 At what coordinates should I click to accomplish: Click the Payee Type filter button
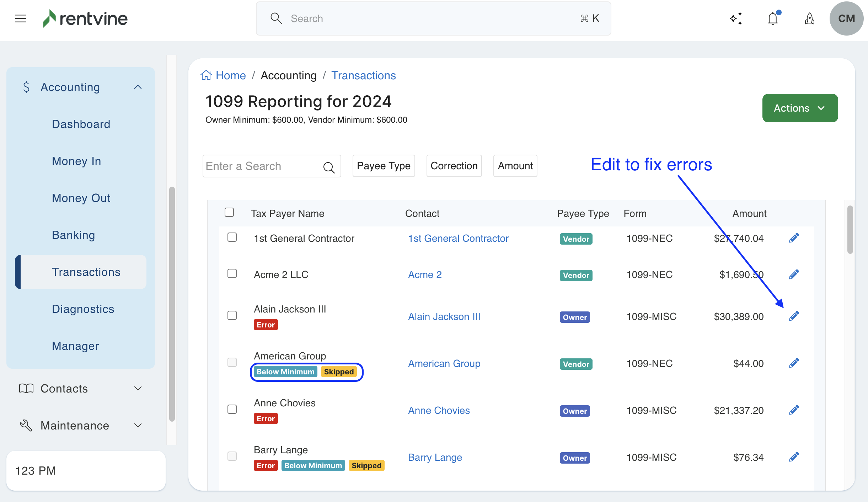point(384,166)
